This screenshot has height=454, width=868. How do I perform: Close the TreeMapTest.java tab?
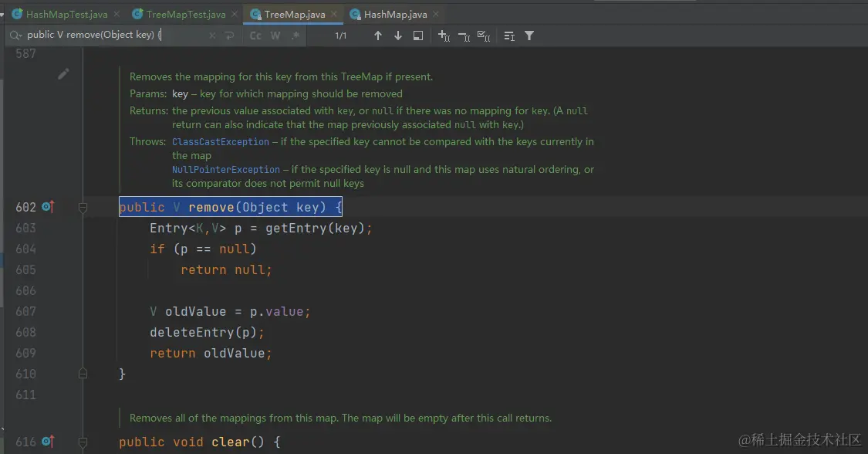(x=235, y=15)
